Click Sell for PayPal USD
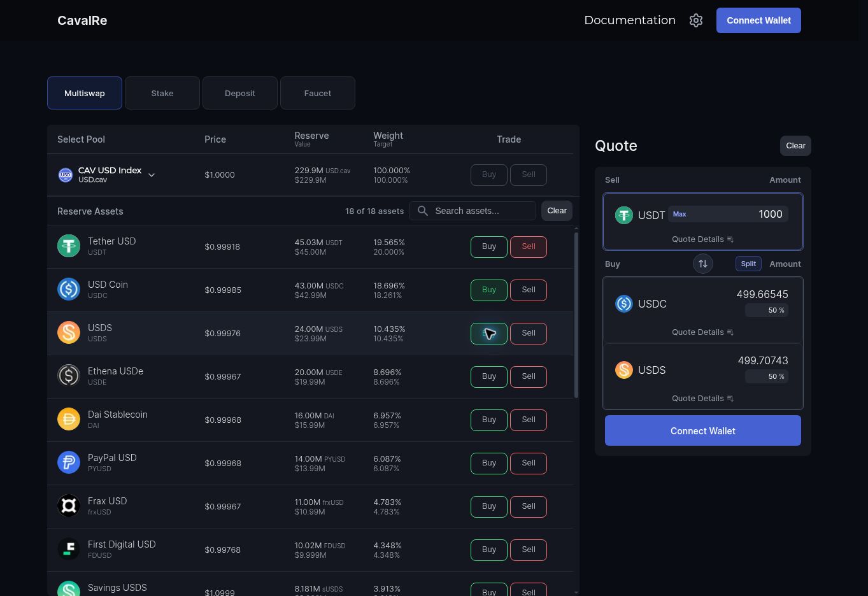 click(529, 463)
